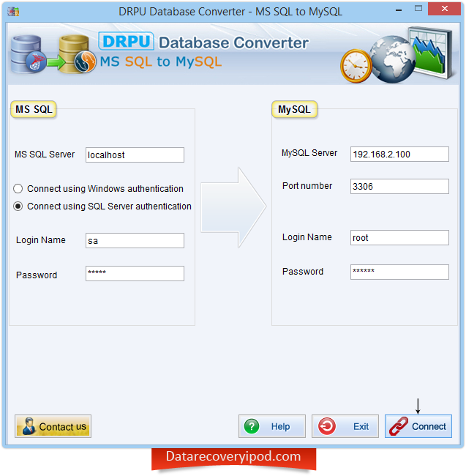Click the Connect button
Screen dimensions: 466x476
point(418,426)
